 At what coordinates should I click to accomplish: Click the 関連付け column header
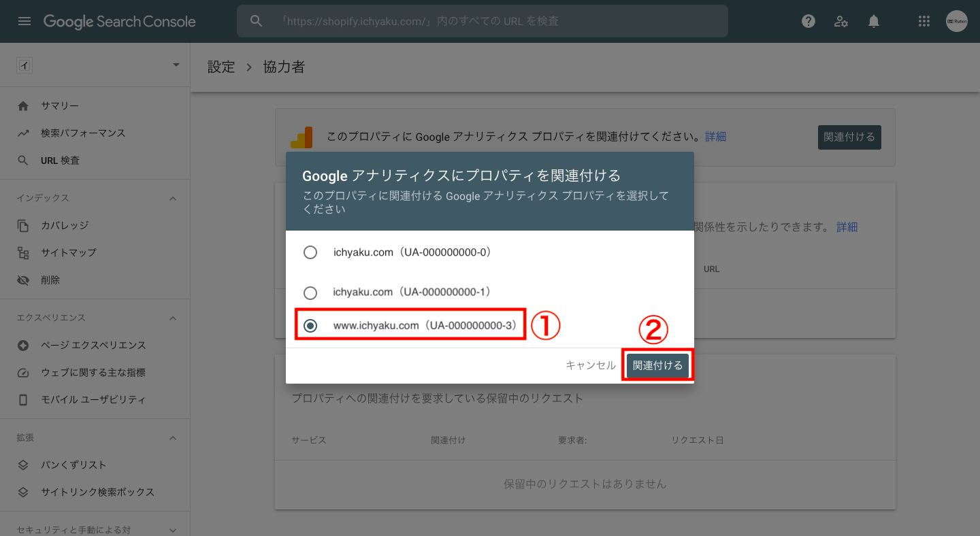448,440
